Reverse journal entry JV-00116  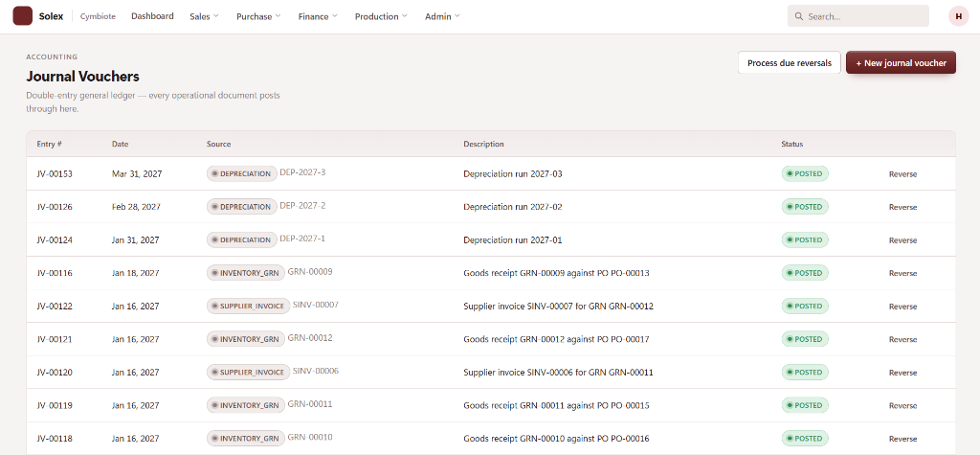pos(902,274)
